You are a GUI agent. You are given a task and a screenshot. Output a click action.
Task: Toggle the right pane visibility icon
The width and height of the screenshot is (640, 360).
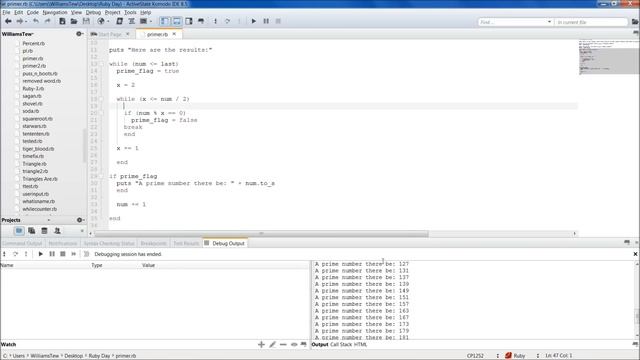(x=189, y=21)
